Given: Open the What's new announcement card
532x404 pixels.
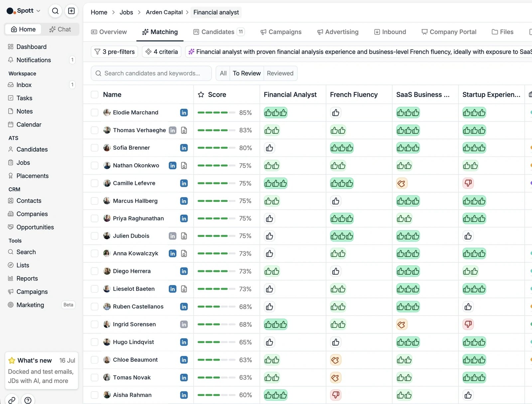Looking at the screenshot, I should click(x=42, y=370).
